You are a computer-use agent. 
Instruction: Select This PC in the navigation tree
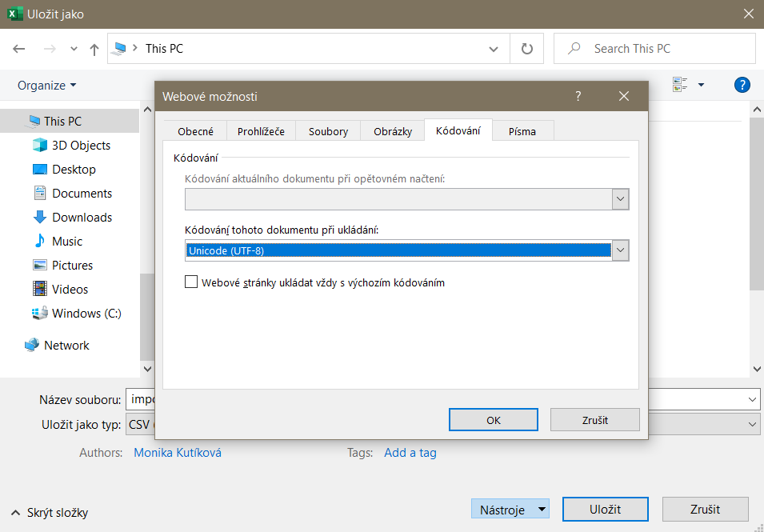pyautogui.click(x=70, y=122)
